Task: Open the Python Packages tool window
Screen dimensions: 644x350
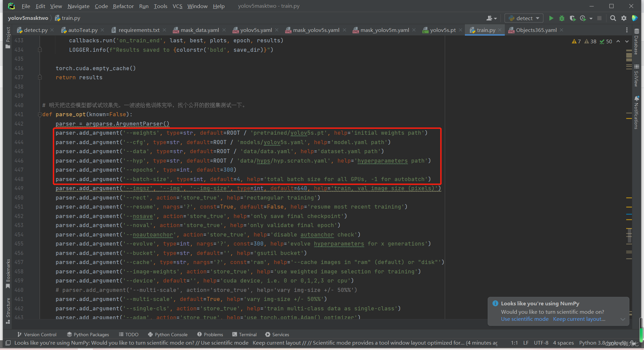Action: point(88,335)
